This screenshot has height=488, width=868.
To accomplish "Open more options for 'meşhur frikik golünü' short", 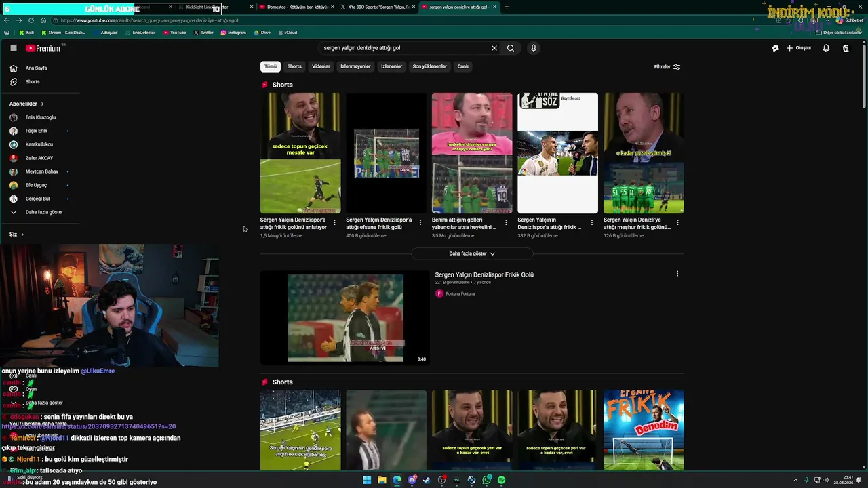I will click(x=677, y=222).
